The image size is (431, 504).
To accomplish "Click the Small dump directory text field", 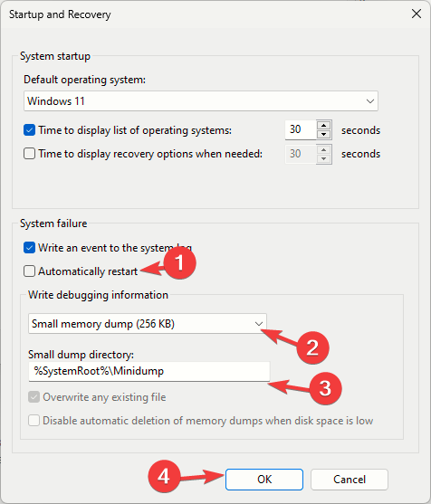I will [149, 372].
